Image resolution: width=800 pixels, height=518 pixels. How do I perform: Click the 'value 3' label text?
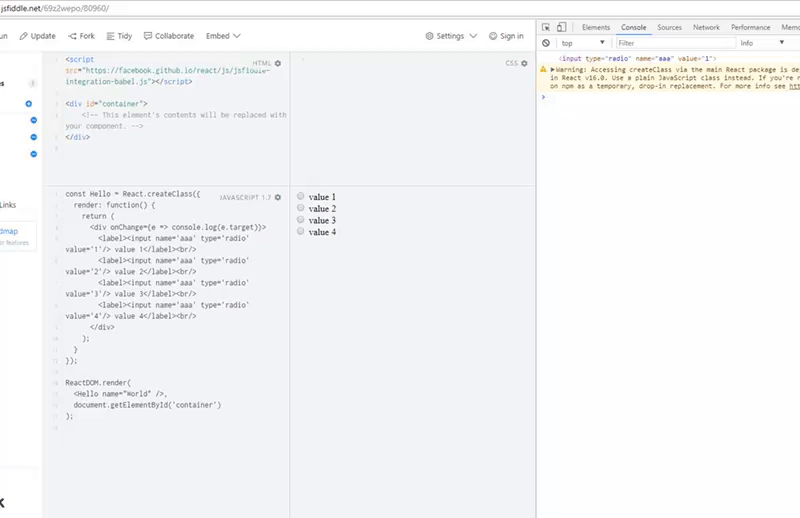(x=322, y=220)
